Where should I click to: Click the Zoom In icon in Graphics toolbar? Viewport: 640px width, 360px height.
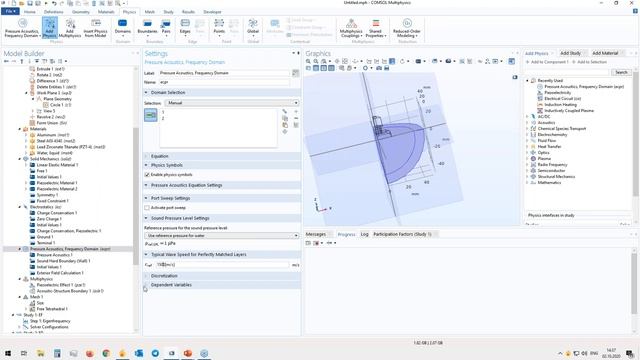coord(308,61)
